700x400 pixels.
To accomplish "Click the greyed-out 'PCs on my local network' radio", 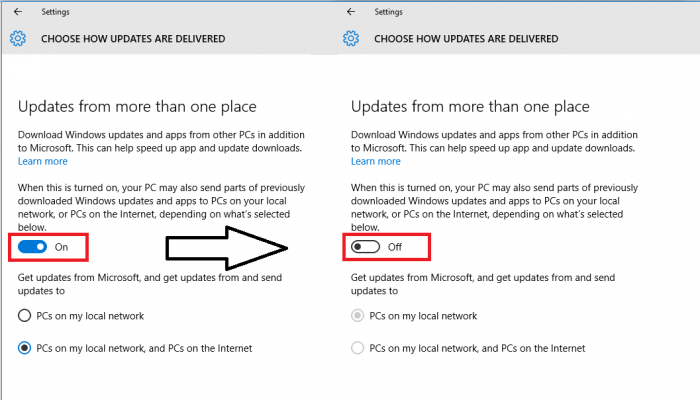I will (x=359, y=316).
